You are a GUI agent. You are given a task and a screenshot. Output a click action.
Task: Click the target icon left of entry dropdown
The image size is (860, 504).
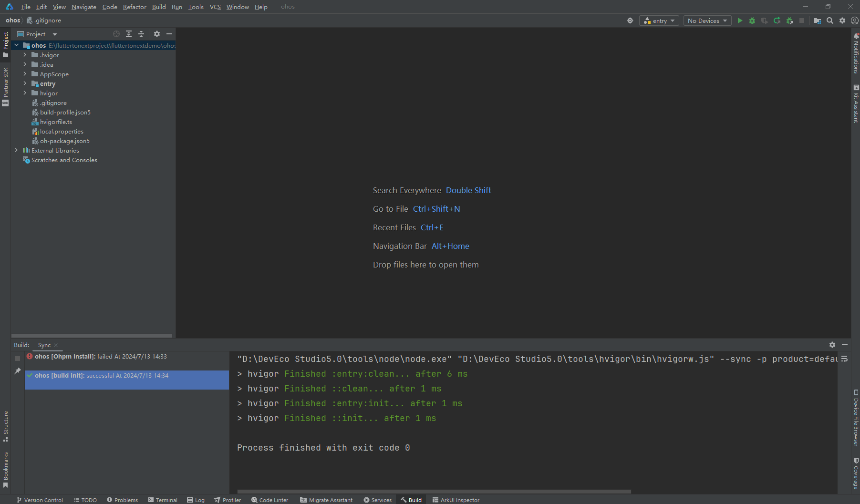coord(630,21)
